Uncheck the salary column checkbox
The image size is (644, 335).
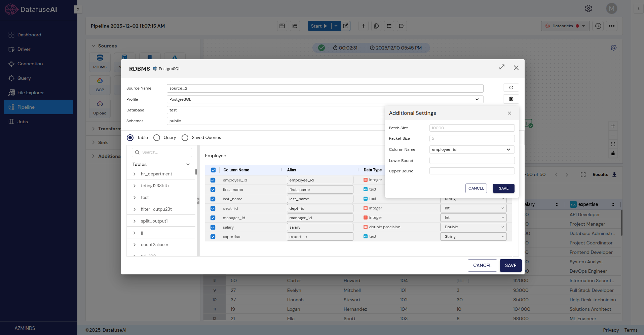coord(213,227)
